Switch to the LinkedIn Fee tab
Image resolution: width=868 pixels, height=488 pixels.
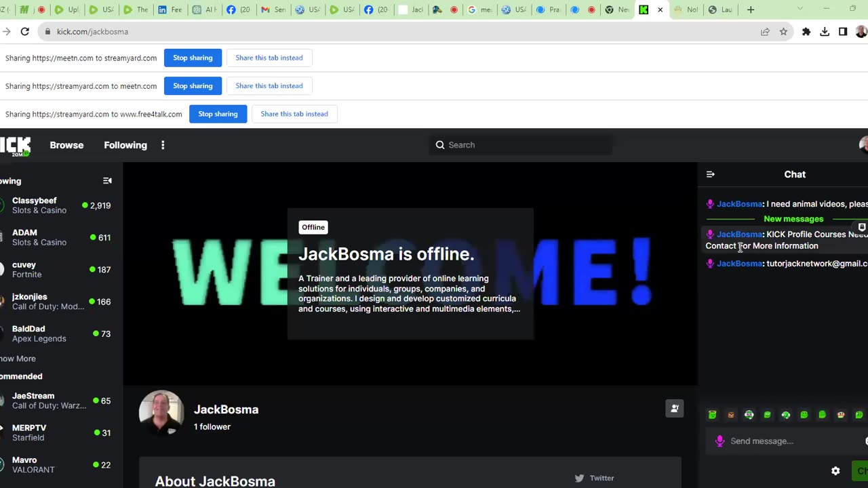click(170, 9)
